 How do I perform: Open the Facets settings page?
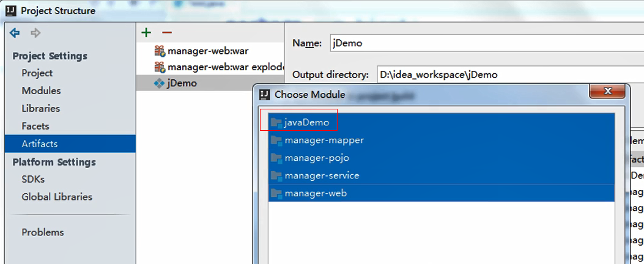pyautogui.click(x=35, y=126)
